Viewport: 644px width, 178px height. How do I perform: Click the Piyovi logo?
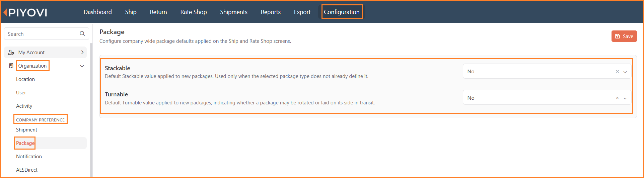[25, 12]
